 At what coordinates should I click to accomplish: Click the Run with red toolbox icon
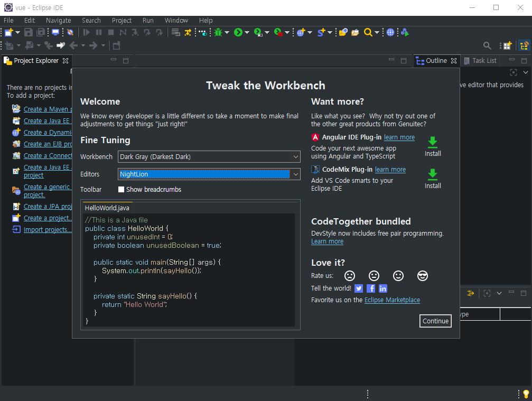pos(278,33)
